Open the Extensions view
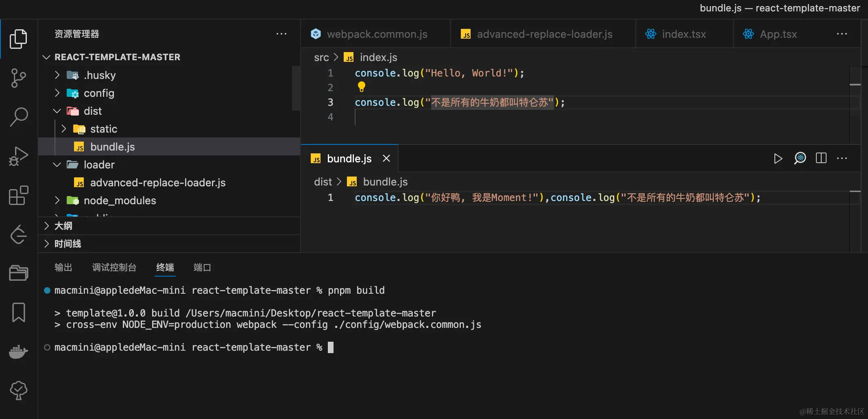 click(x=18, y=196)
